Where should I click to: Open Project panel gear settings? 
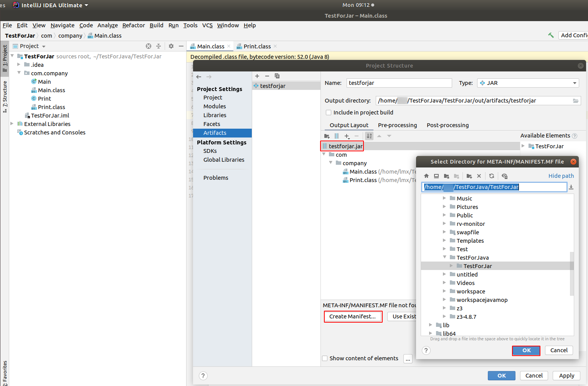[171, 46]
